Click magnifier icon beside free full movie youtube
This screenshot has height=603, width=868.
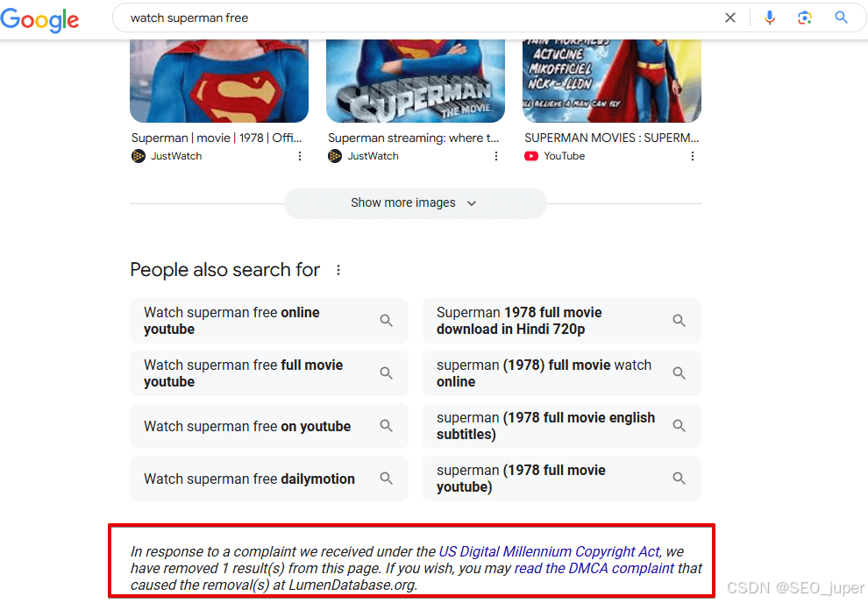click(387, 372)
